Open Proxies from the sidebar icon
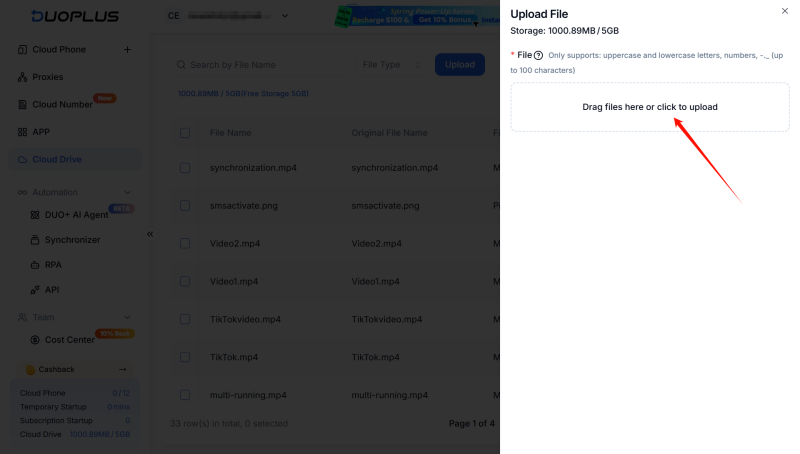The width and height of the screenshot is (800, 454). pyautogui.click(x=23, y=77)
